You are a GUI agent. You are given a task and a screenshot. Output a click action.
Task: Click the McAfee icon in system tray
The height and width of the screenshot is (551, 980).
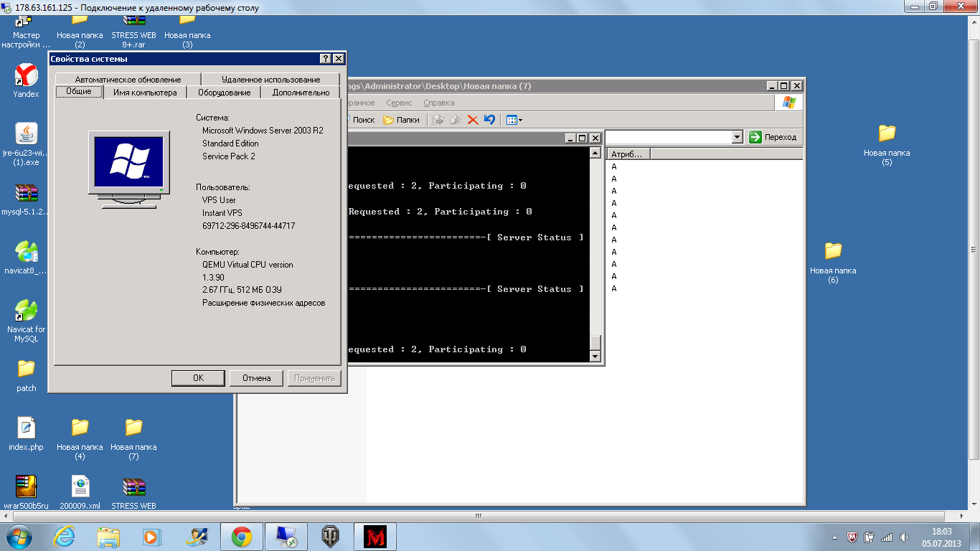(x=852, y=537)
